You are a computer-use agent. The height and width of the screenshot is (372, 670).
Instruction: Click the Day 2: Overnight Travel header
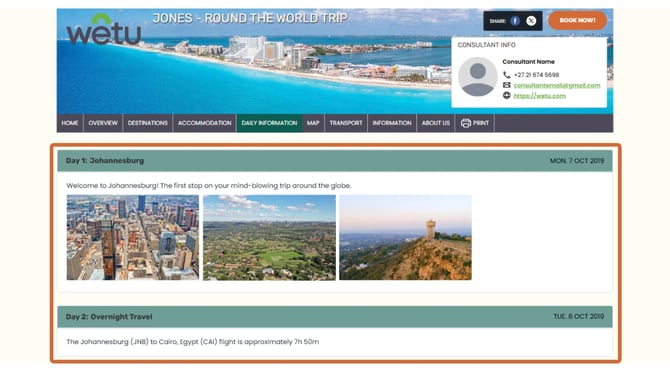point(335,316)
